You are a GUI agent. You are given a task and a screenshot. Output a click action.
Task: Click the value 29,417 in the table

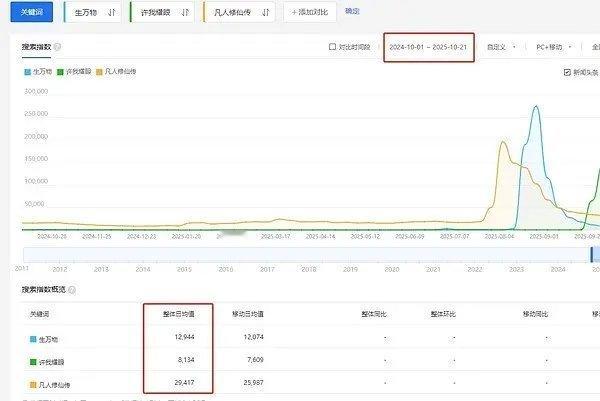184,382
